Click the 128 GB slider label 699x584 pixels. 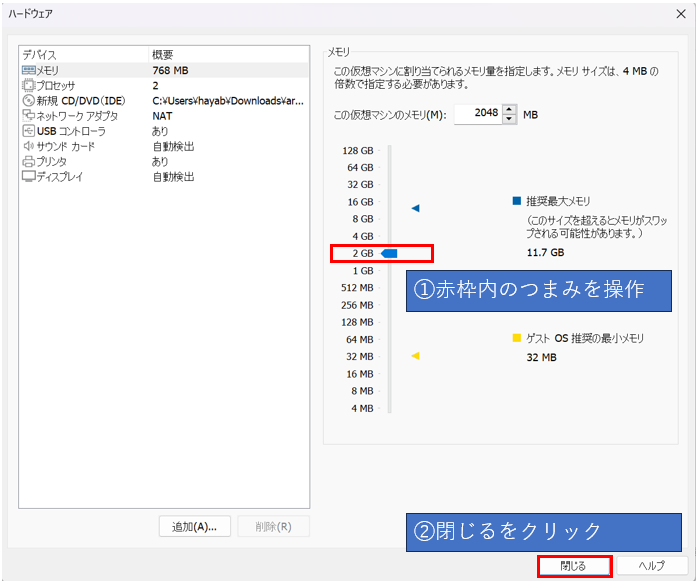(x=358, y=151)
